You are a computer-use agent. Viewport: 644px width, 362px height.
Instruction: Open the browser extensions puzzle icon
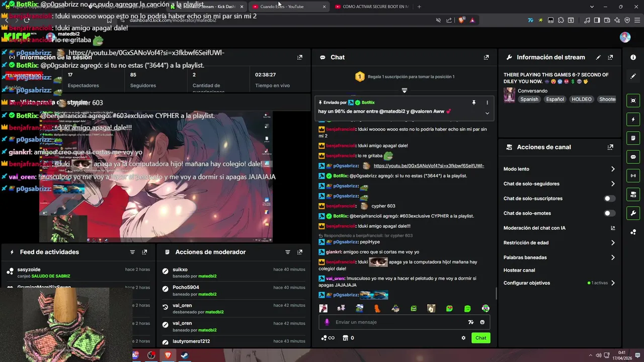tap(561, 20)
